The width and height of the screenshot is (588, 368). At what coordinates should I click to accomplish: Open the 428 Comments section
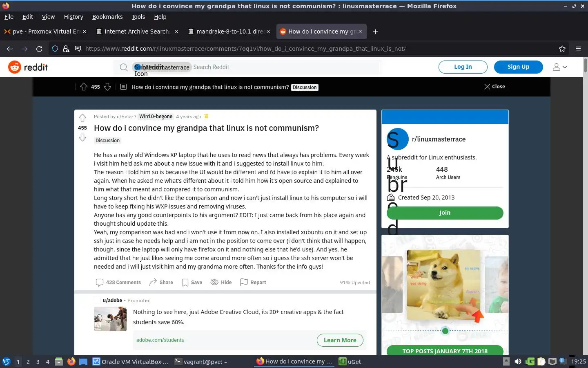click(118, 283)
